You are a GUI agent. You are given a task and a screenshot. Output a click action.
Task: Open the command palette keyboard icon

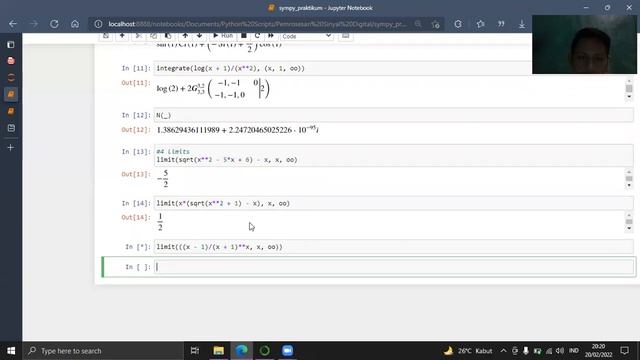345,36
